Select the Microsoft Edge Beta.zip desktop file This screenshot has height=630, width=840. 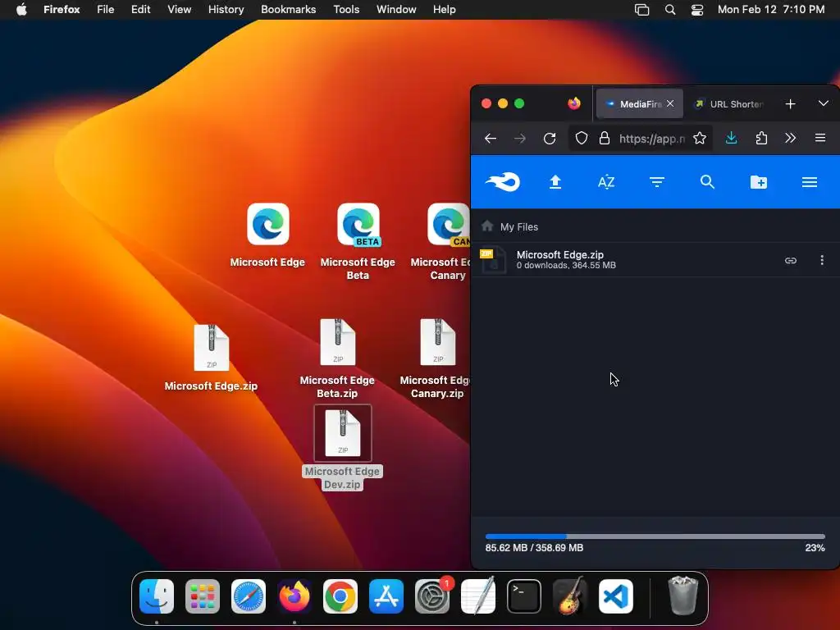[x=337, y=342]
